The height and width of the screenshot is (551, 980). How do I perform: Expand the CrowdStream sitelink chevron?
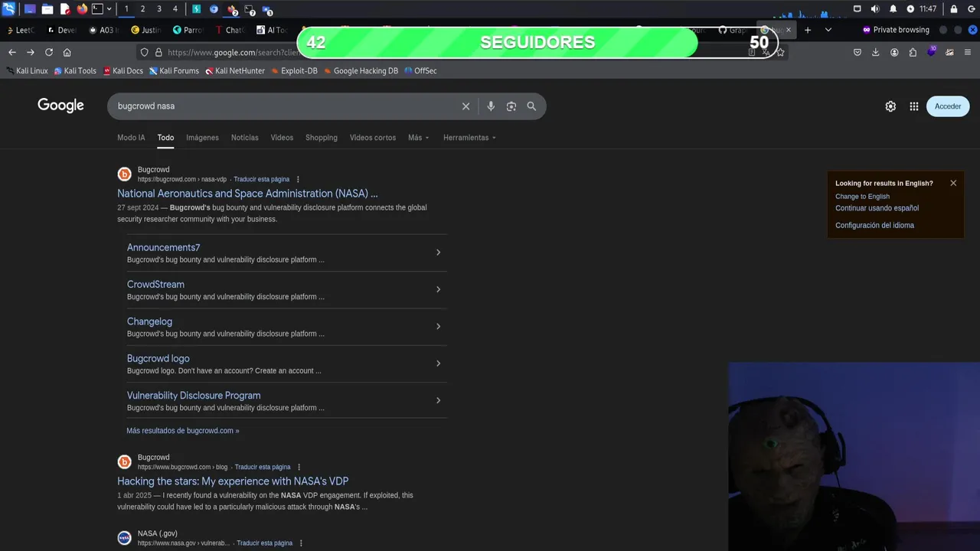438,289
